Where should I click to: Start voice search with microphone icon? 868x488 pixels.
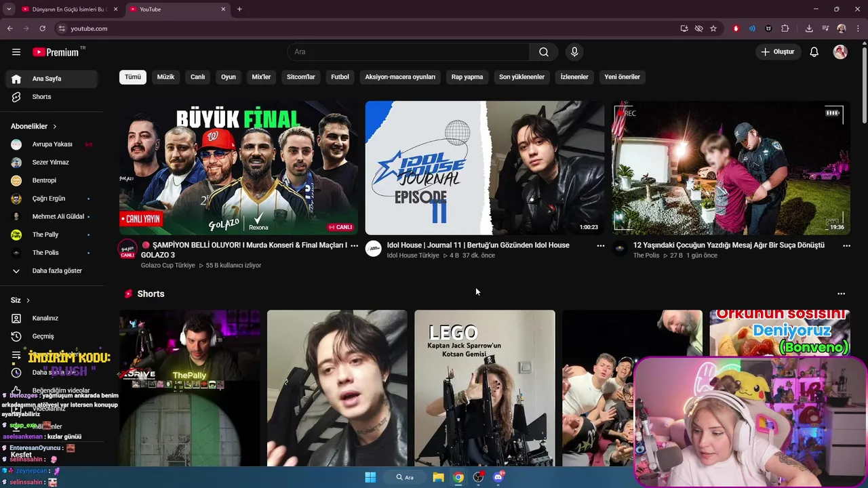coord(574,52)
